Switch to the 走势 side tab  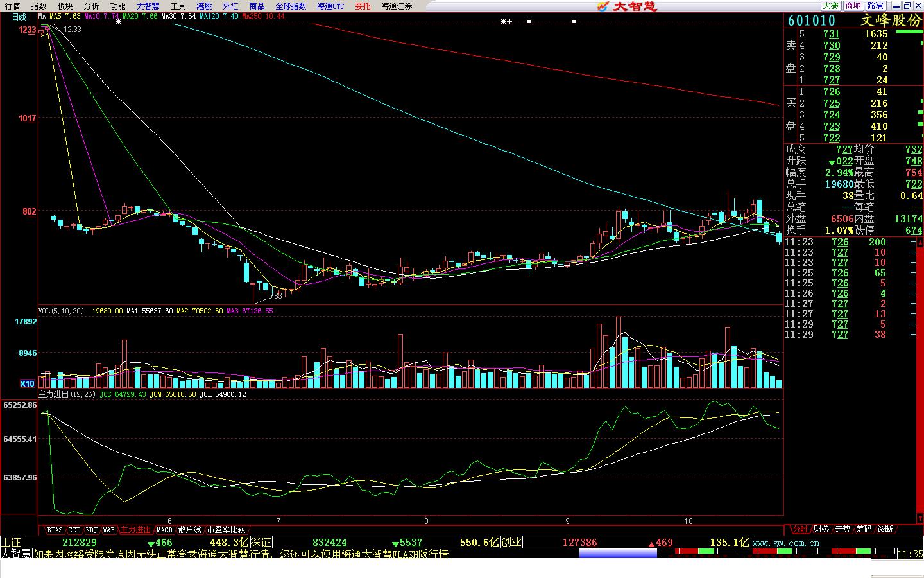coord(843,529)
